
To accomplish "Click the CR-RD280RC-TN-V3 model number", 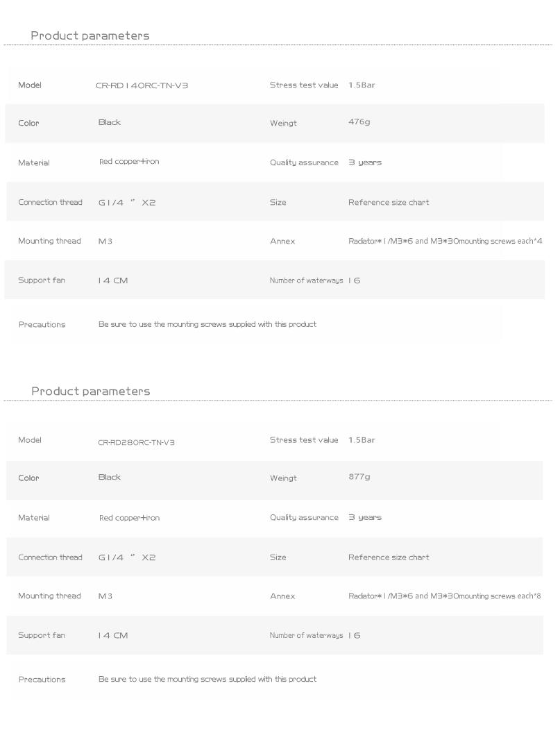I will (x=136, y=442).
